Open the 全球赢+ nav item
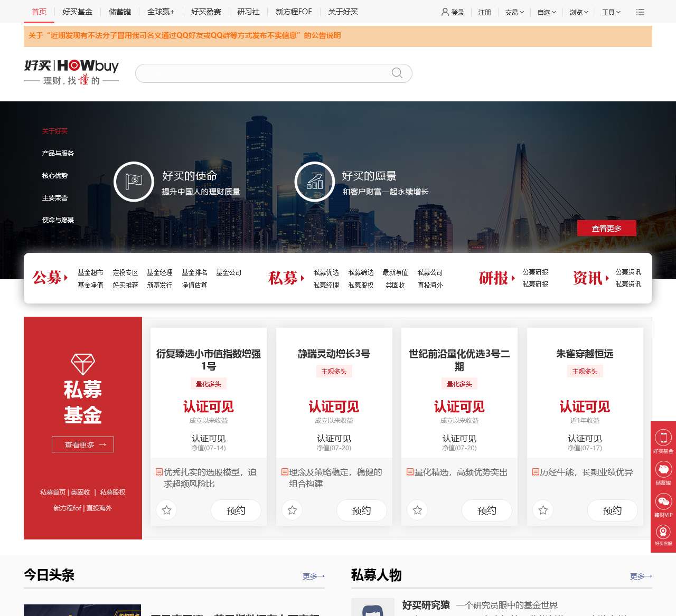 coord(161,12)
